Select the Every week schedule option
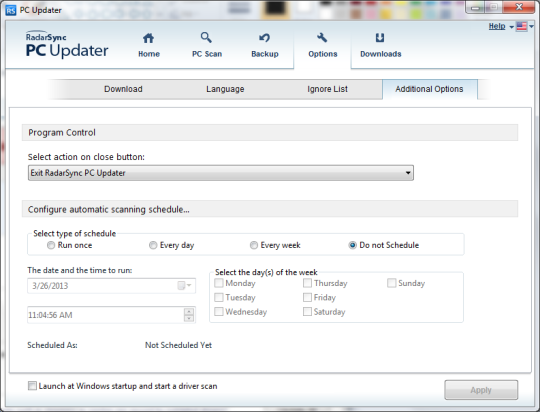Screen dimensions: 540x412 click(x=254, y=245)
